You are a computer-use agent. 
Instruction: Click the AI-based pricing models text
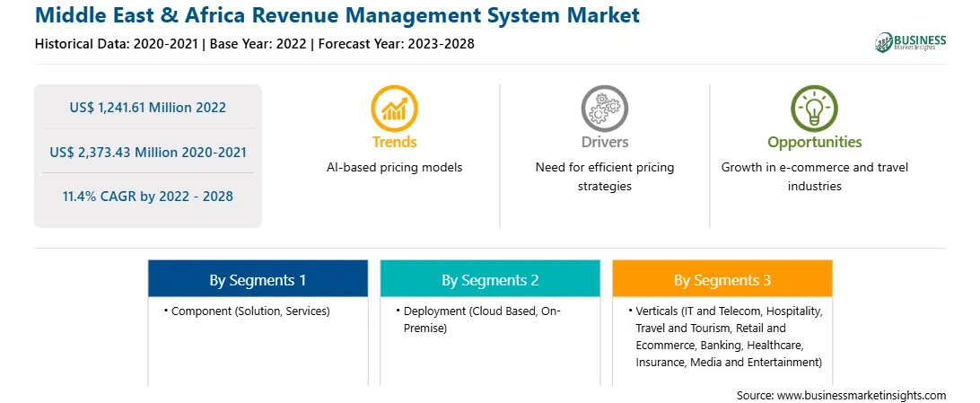394,168
